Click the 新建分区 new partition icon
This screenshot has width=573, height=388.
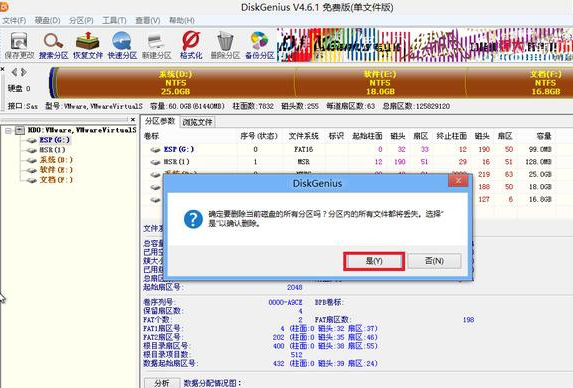(x=156, y=45)
